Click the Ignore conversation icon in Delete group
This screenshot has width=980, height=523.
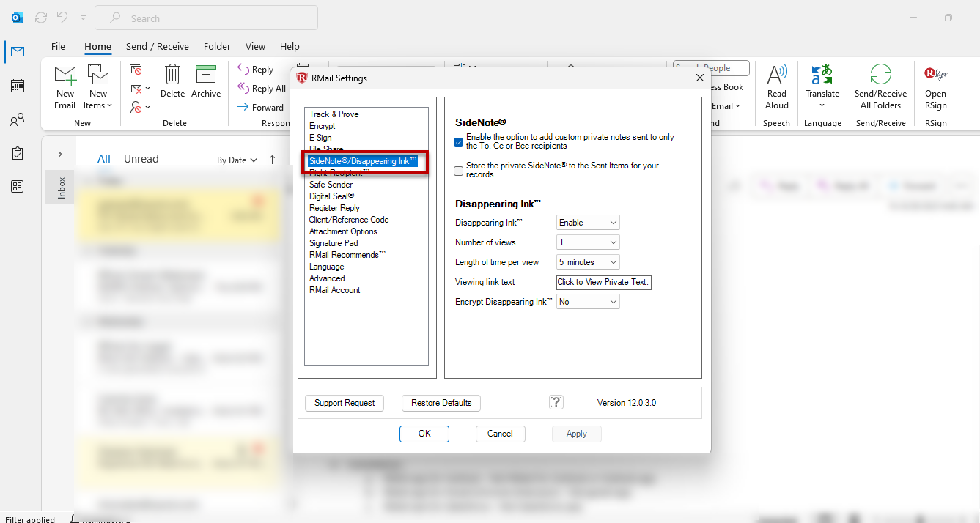(x=136, y=70)
